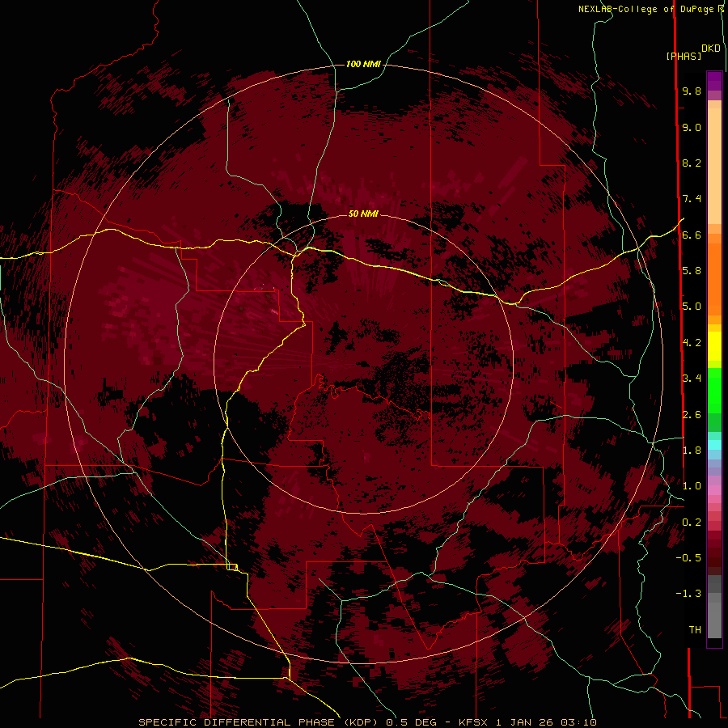Viewport: 728px width, 728px height.
Task: Click the "7.4" value on the scale
Action: (x=692, y=199)
